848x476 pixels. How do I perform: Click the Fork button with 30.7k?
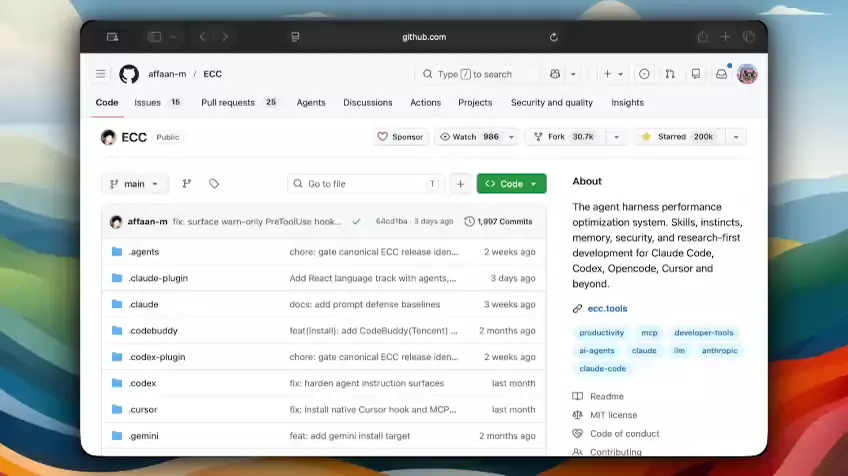pos(566,137)
